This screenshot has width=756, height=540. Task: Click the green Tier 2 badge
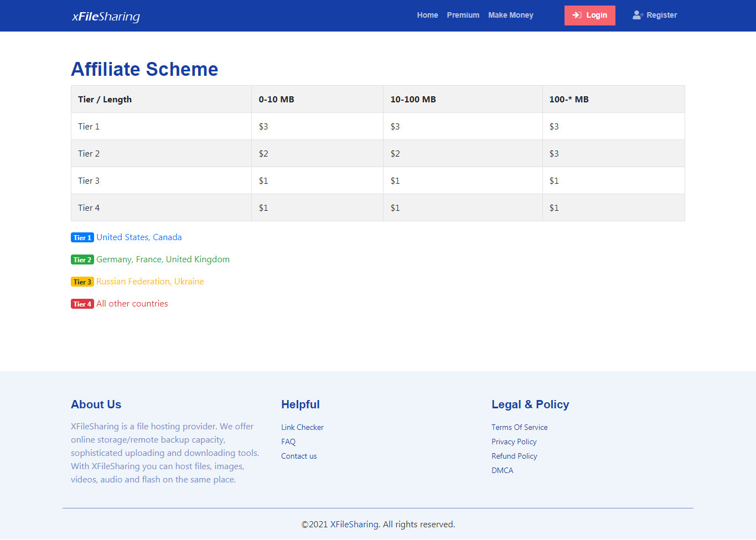coord(82,259)
